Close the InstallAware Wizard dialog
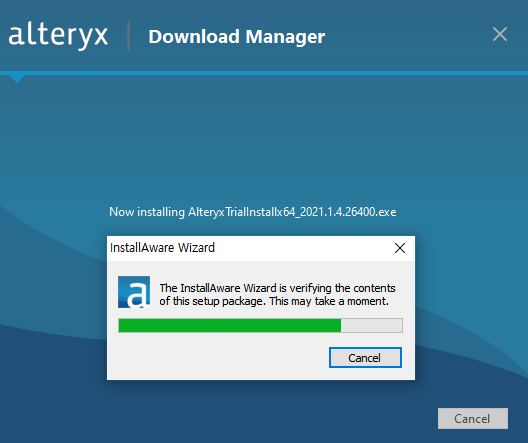Screen dimensions: 528x443 [400, 248]
